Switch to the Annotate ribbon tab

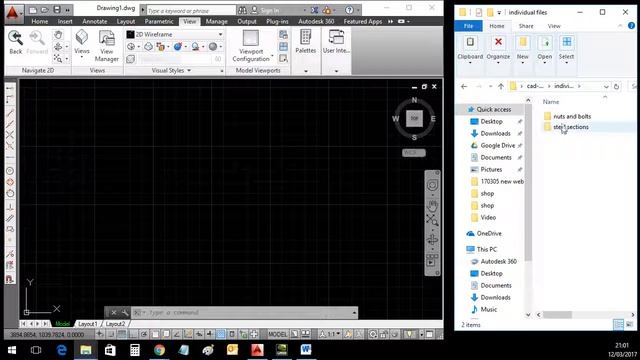[95, 21]
